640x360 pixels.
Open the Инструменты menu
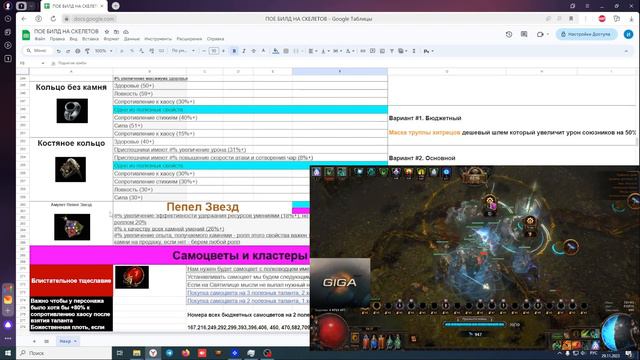158,39
